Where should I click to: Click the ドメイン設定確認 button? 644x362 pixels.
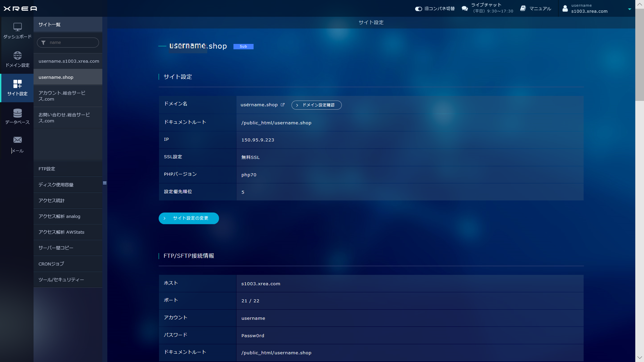pyautogui.click(x=316, y=105)
